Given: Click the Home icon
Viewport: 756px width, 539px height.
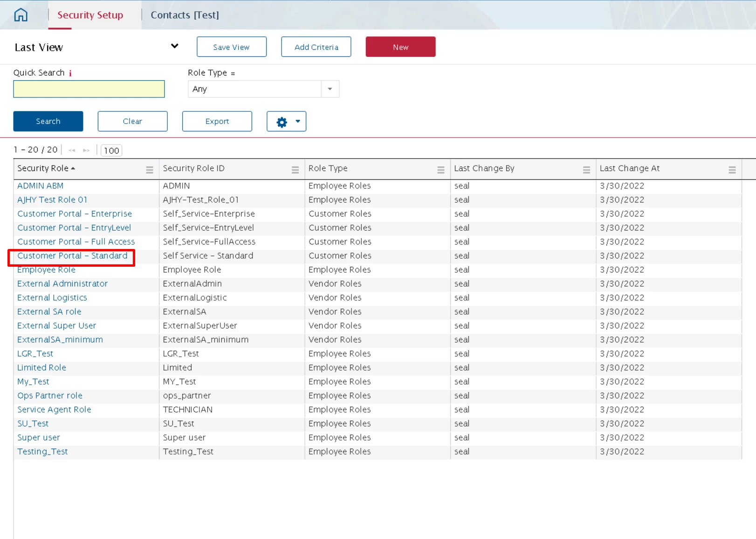Looking at the screenshot, I should click(x=21, y=15).
